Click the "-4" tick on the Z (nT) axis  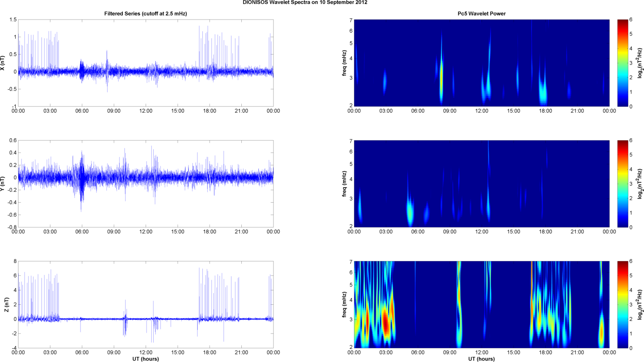tap(14, 348)
